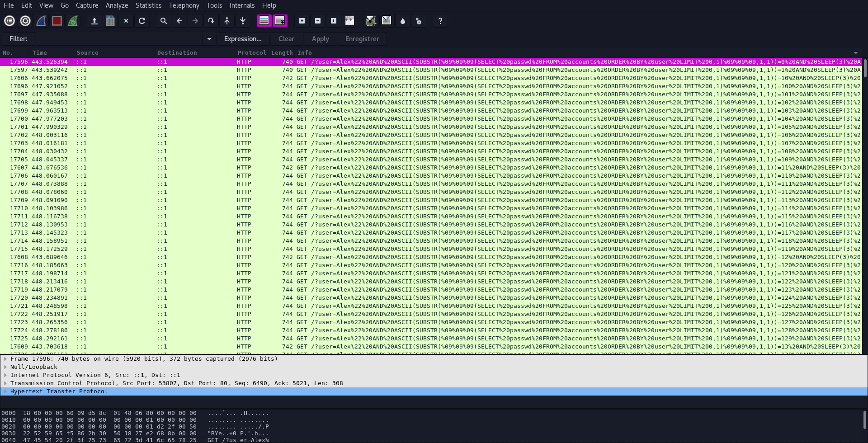The image size is (868, 443).
Task: Select packet number 17700 in the list
Action: click(181, 118)
